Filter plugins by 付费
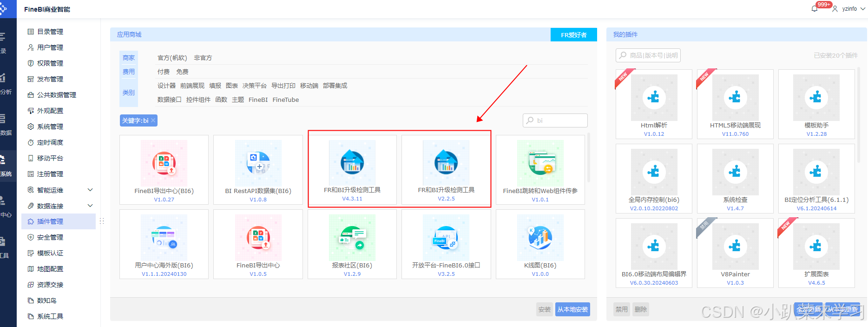Viewport: 868px width, 327px height. pos(164,72)
